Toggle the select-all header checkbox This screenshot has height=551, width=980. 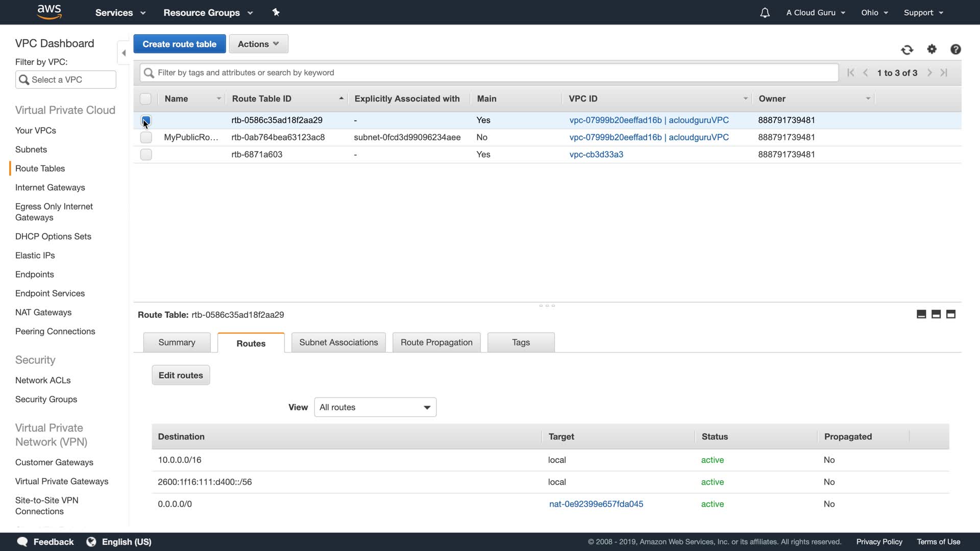[146, 98]
